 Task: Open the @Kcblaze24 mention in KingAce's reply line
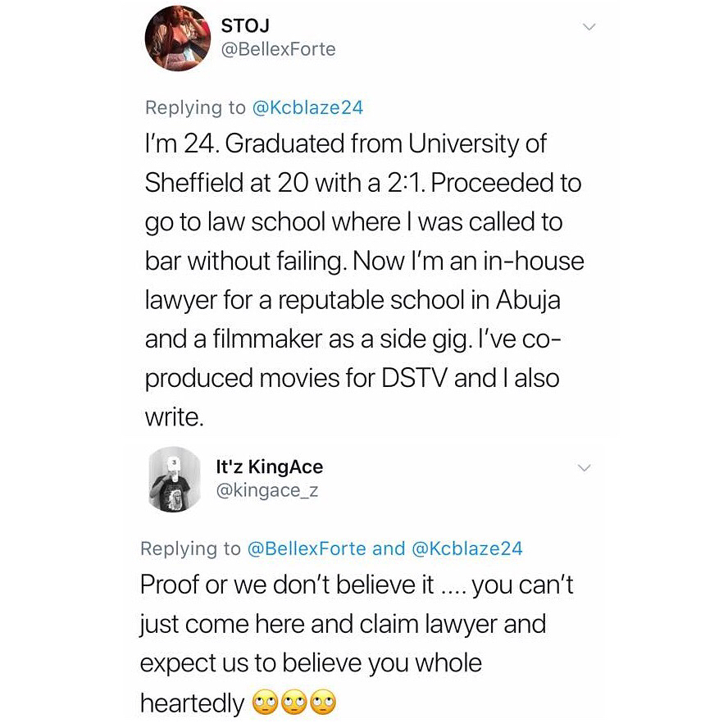466,548
